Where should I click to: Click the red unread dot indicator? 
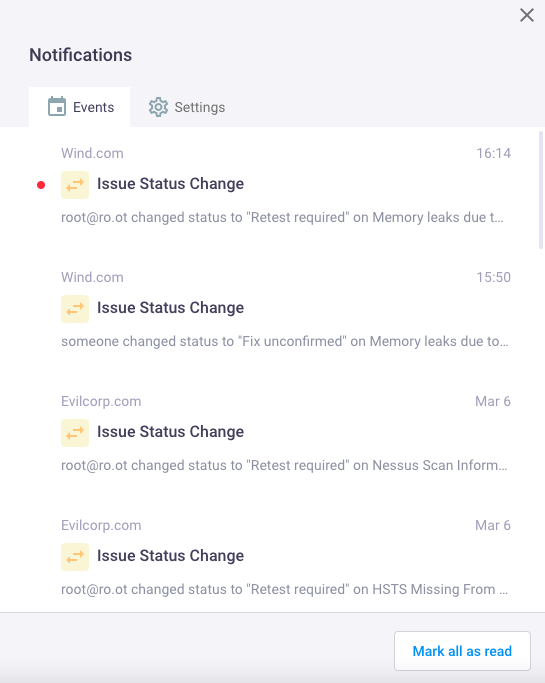(41, 185)
